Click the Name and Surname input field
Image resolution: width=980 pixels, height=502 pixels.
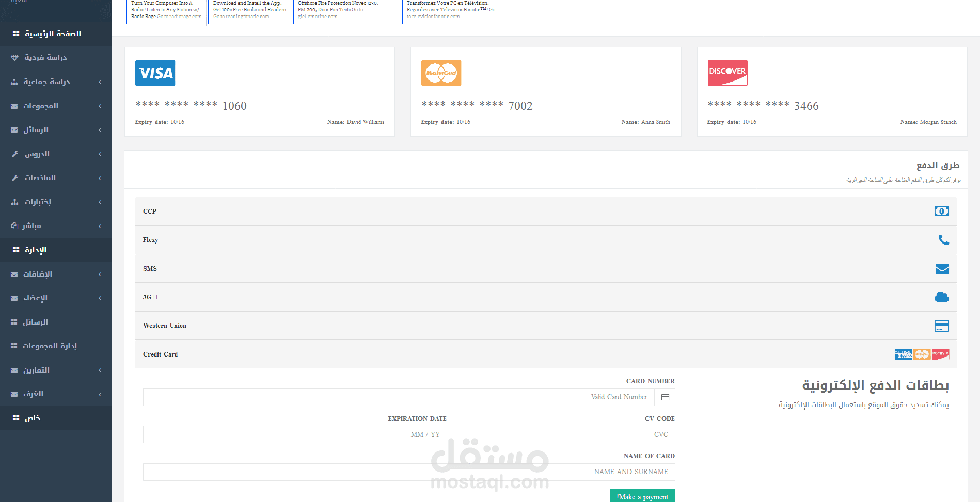(409, 472)
